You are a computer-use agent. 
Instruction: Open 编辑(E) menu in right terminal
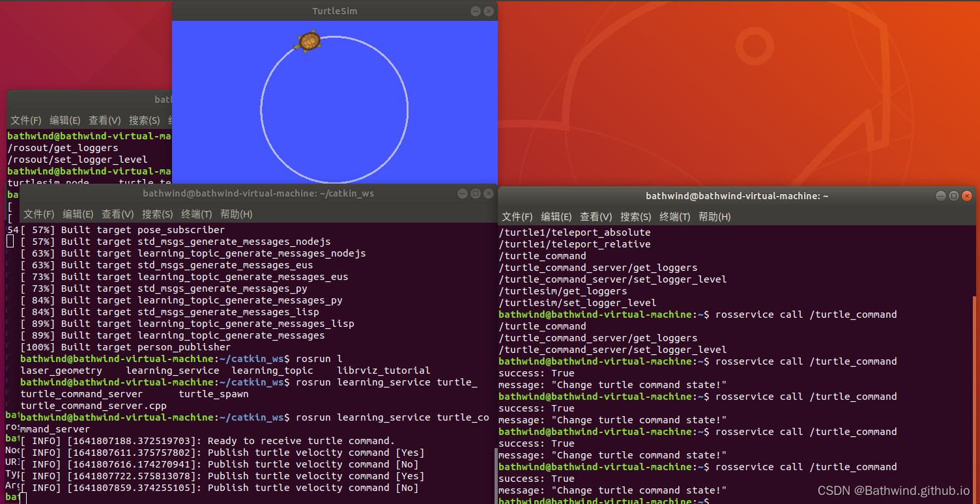(556, 217)
